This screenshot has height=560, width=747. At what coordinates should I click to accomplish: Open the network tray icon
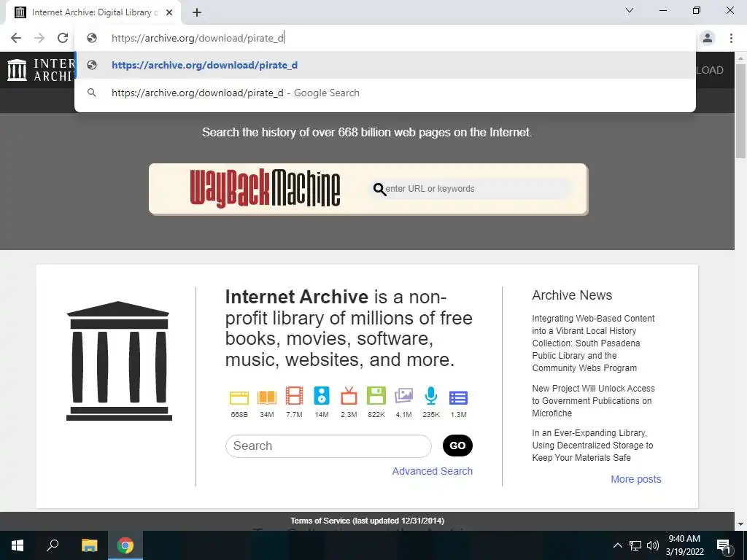(x=635, y=545)
